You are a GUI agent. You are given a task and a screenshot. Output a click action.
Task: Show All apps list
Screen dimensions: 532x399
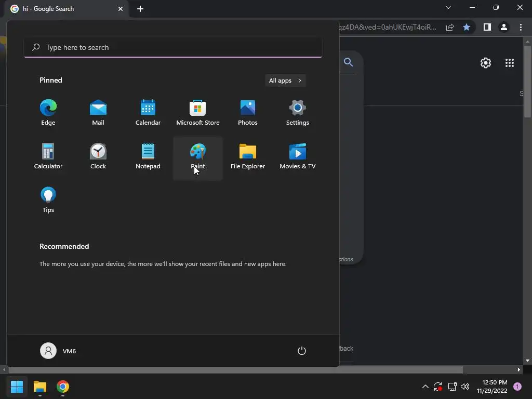[x=285, y=81]
